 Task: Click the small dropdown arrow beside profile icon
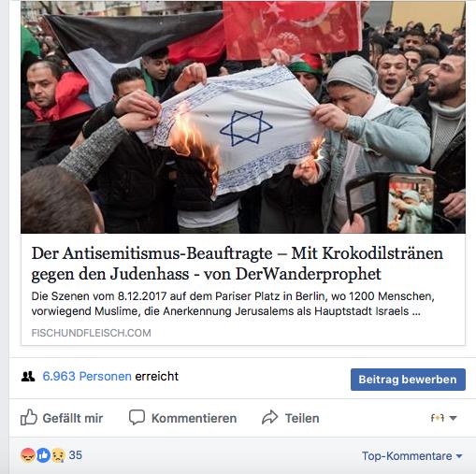(x=453, y=418)
